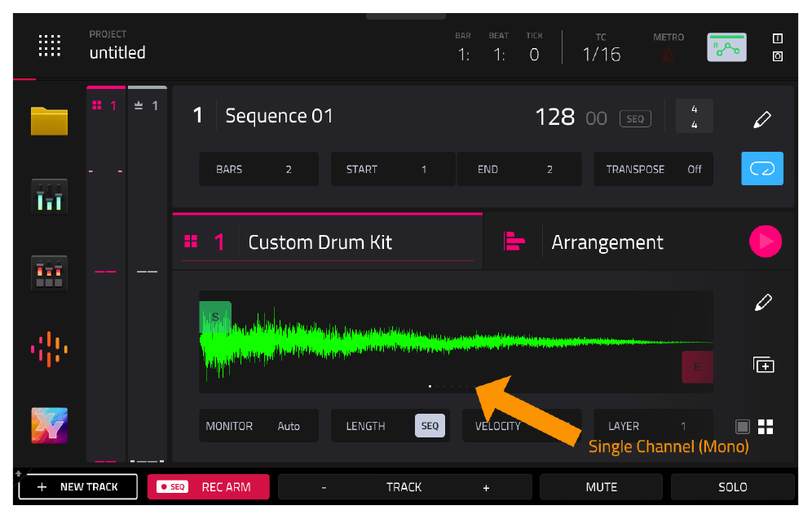812x519 pixels.
Task: Click TRACK minus to go to previous track
Action: click(x=324, y=487)
